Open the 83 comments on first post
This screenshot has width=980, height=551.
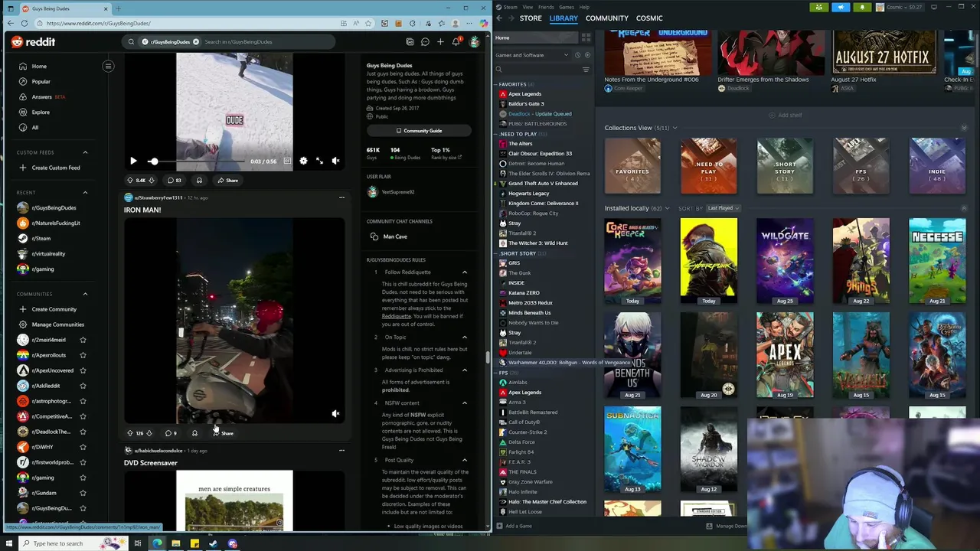173,181
